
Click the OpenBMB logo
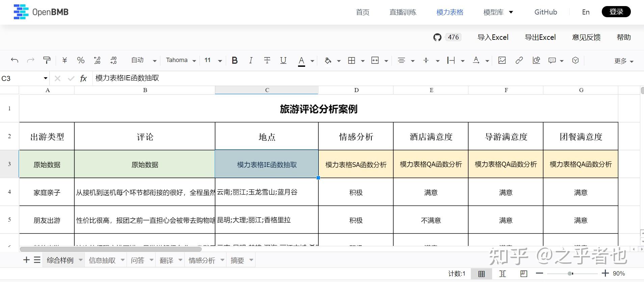click(41, 12)
